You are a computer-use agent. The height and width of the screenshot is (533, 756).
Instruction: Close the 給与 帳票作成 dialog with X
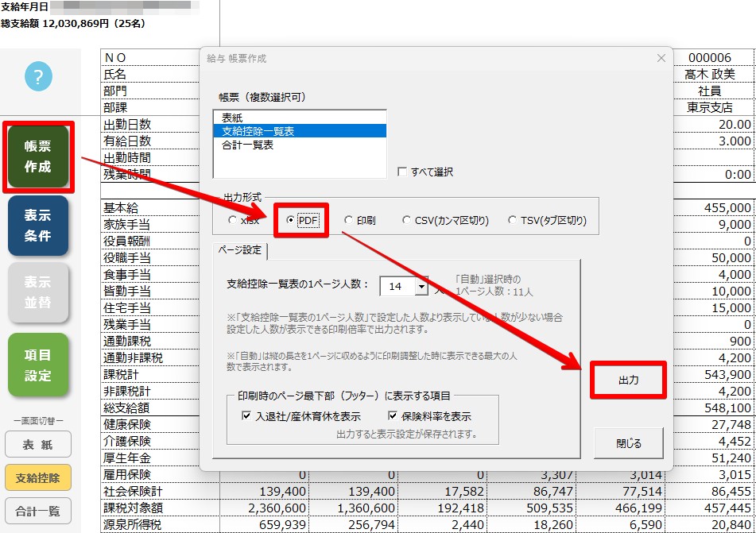[x=661, y=58]
